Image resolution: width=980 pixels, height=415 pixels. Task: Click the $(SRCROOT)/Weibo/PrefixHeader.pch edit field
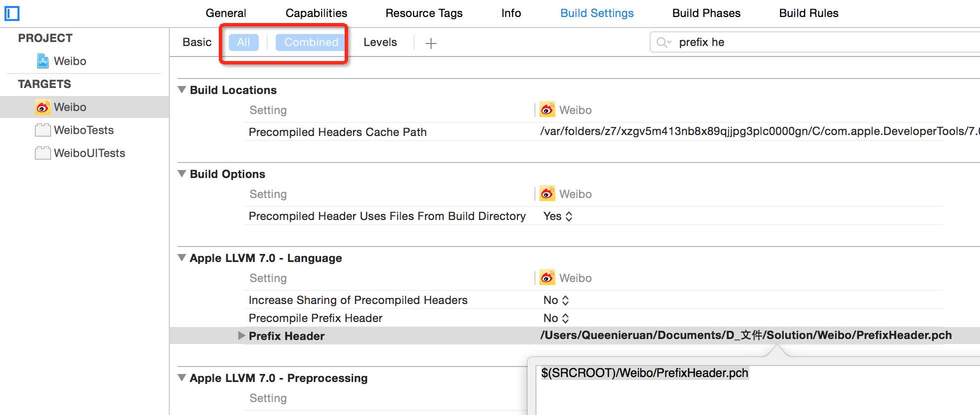click(758, 390)
